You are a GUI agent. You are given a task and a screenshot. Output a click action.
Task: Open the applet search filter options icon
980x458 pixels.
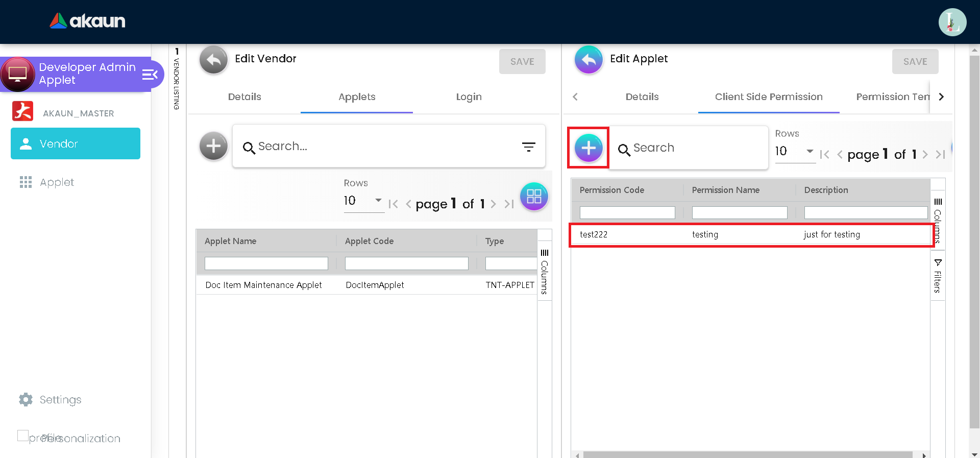coord(528,147)
